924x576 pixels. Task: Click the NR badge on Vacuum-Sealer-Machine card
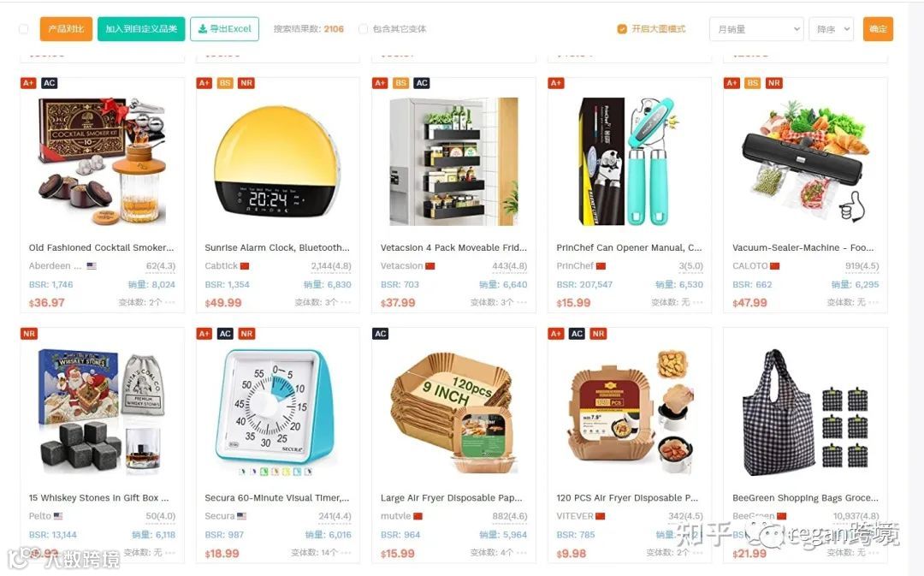coord(773,83)
